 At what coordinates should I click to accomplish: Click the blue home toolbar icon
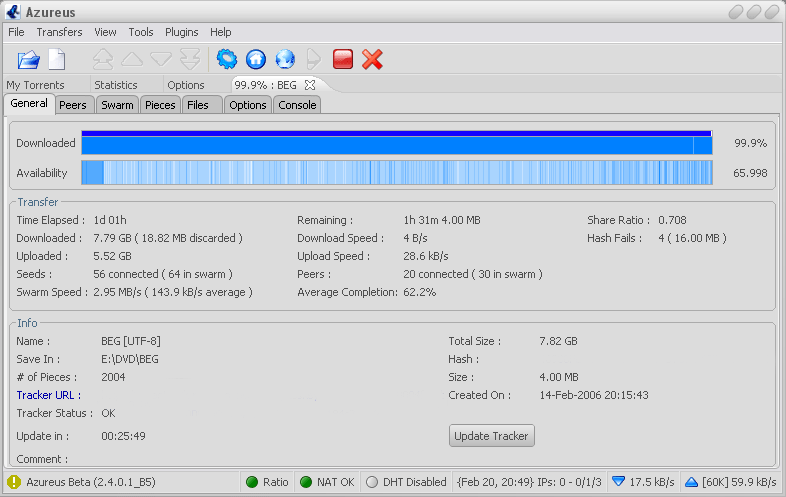point(256,59)
